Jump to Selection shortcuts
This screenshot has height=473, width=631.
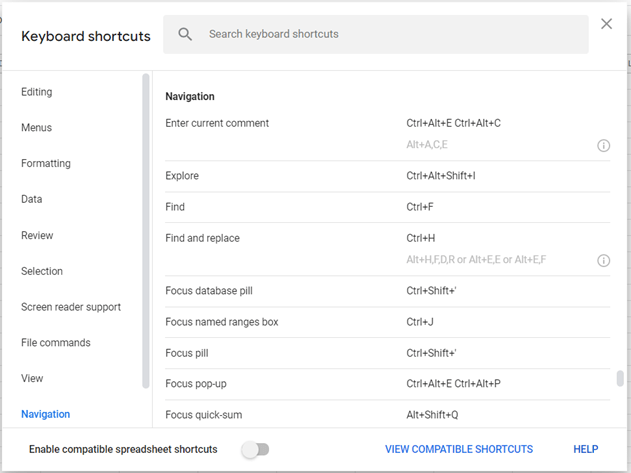[x=42, y=271]
